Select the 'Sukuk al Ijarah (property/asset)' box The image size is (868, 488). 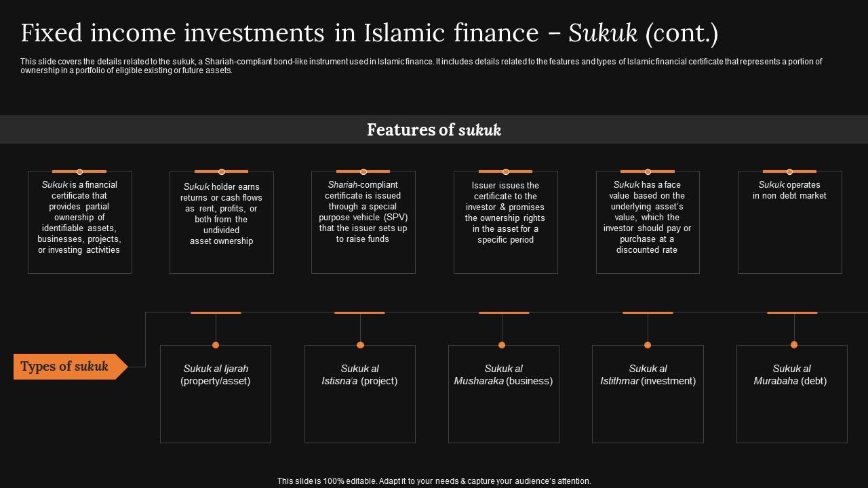(x=216, y=394)
